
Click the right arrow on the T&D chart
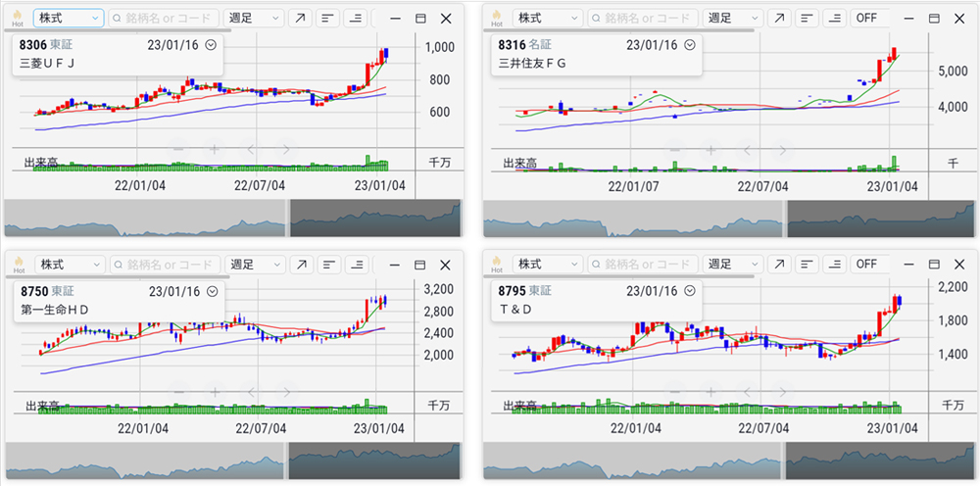click(782, 393)
